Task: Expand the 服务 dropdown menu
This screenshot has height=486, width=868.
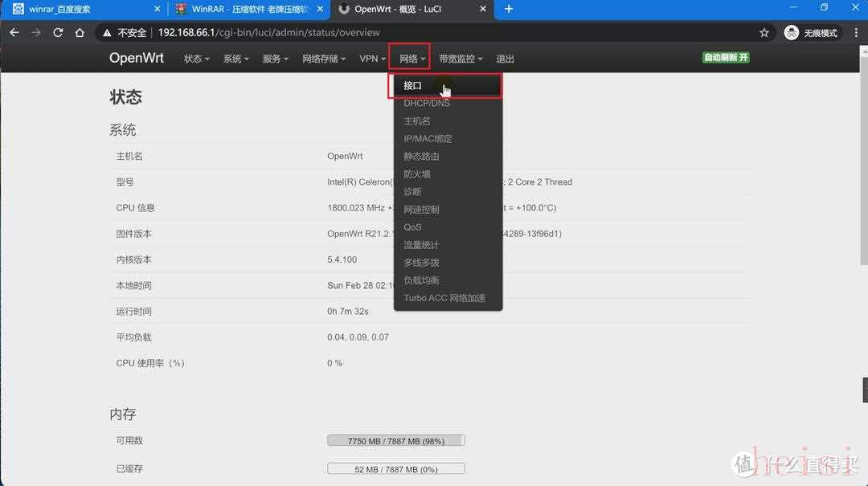Action: (x=276, y=59)
